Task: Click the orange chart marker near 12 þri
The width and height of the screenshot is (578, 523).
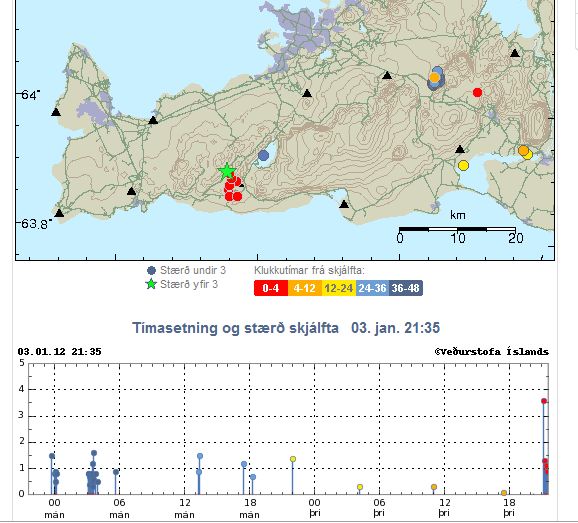Action: coord(434,487)
